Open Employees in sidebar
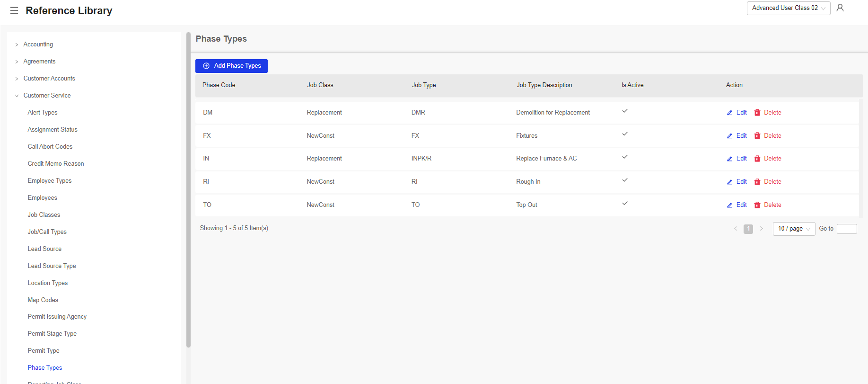 coord(43,198)
